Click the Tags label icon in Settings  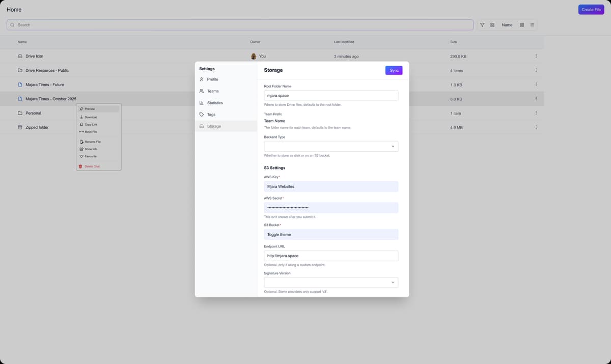(201, 115)
